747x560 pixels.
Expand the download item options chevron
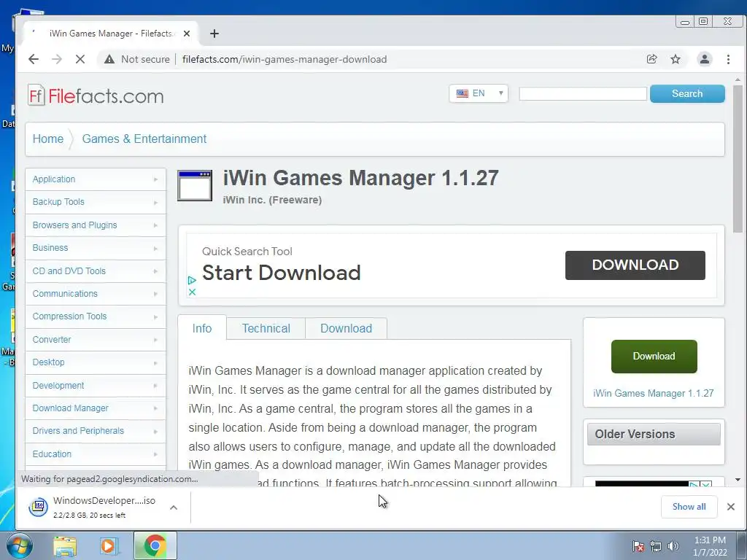(174, 507)
